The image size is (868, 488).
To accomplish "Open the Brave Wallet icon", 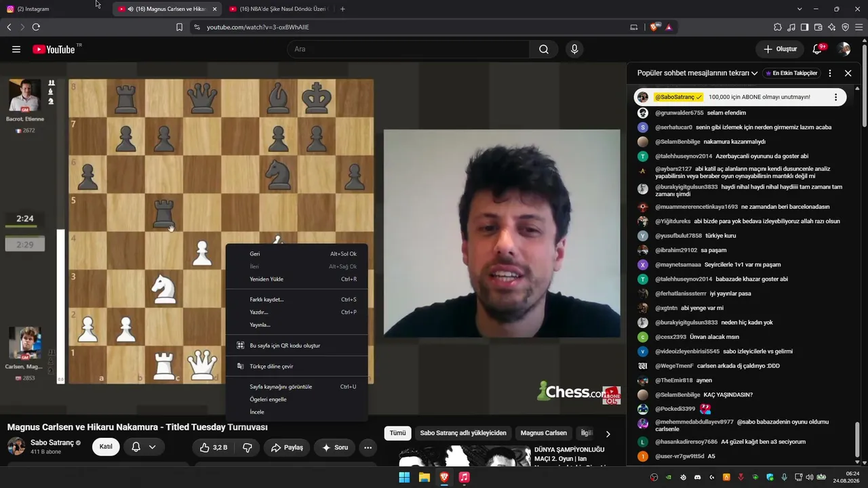I will pos(818,27).
